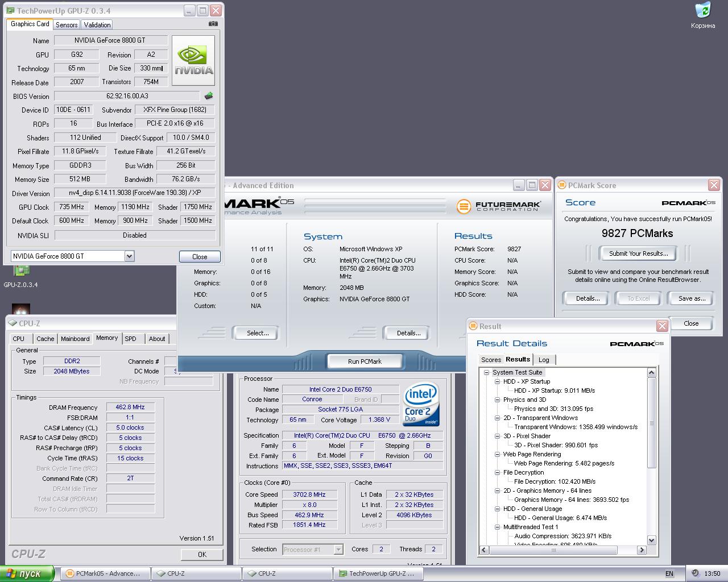Screen dimensions: 728x582
Task: Collapse the Web Page Rendering node
Action: tap(497, 454)
